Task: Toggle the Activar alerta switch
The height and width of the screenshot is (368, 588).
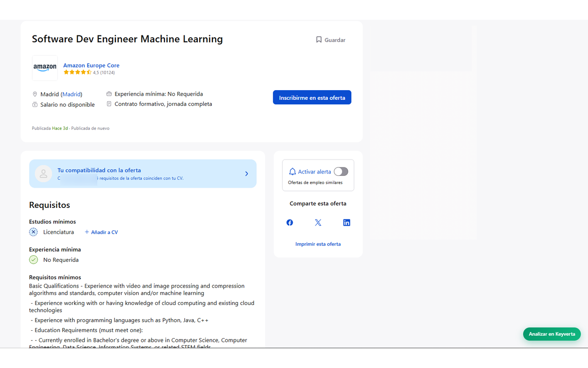Action: pyautogui.click(x=341, y=172)
